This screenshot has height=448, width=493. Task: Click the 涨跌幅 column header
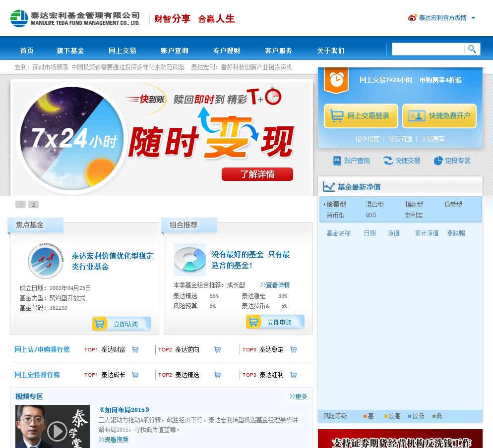click(456, 233)
